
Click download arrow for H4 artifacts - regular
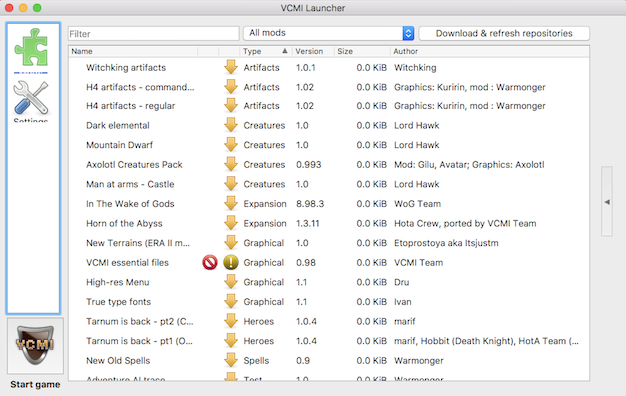pos(231,106)
